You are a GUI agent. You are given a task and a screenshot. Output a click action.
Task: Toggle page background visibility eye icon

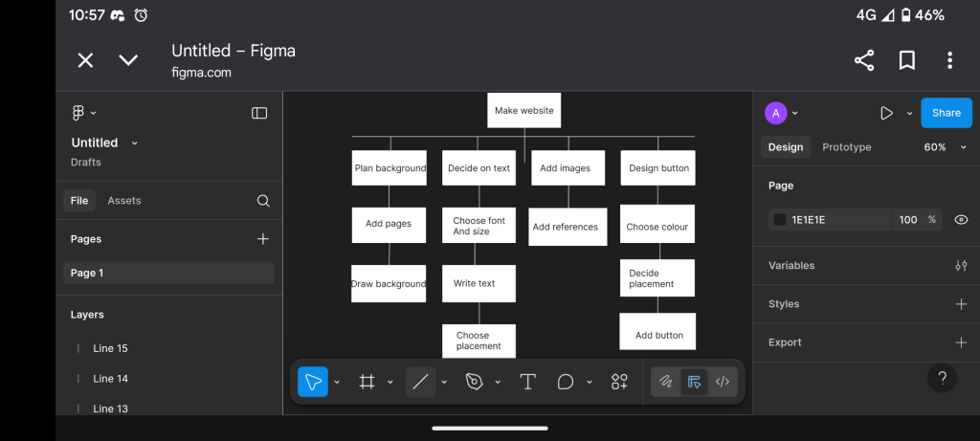961,220
